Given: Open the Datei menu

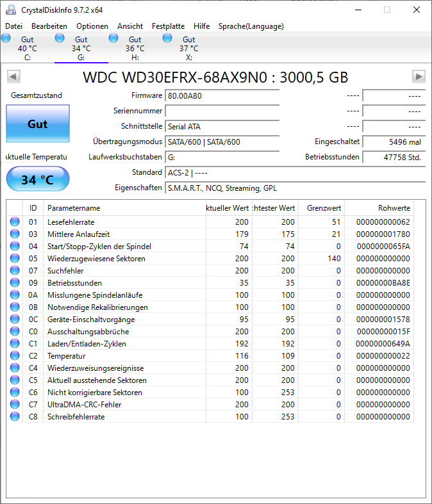Looking at the screenshot, I should coord(14,26).
